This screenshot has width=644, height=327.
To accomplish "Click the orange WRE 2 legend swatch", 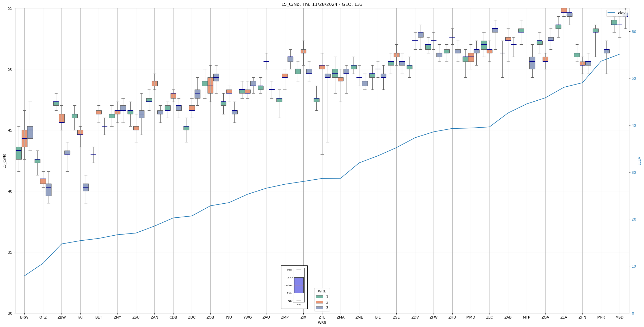I will tap(319, 302).
